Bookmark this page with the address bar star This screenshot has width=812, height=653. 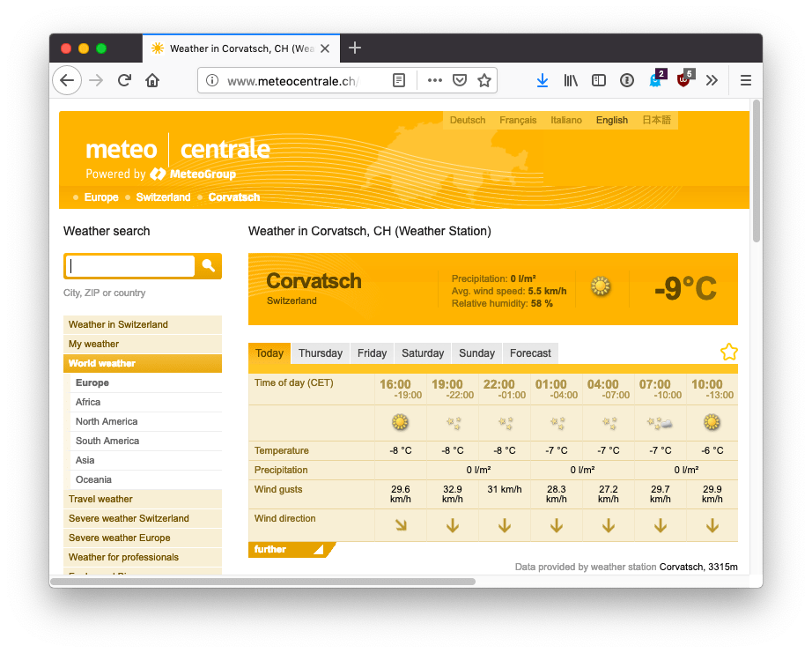pyautogui.click(x=484, y=80)
